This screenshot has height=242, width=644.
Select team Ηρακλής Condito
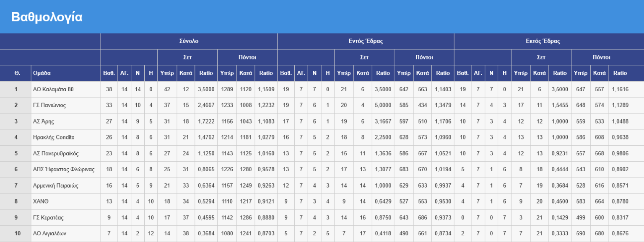(x=54, y=137)
